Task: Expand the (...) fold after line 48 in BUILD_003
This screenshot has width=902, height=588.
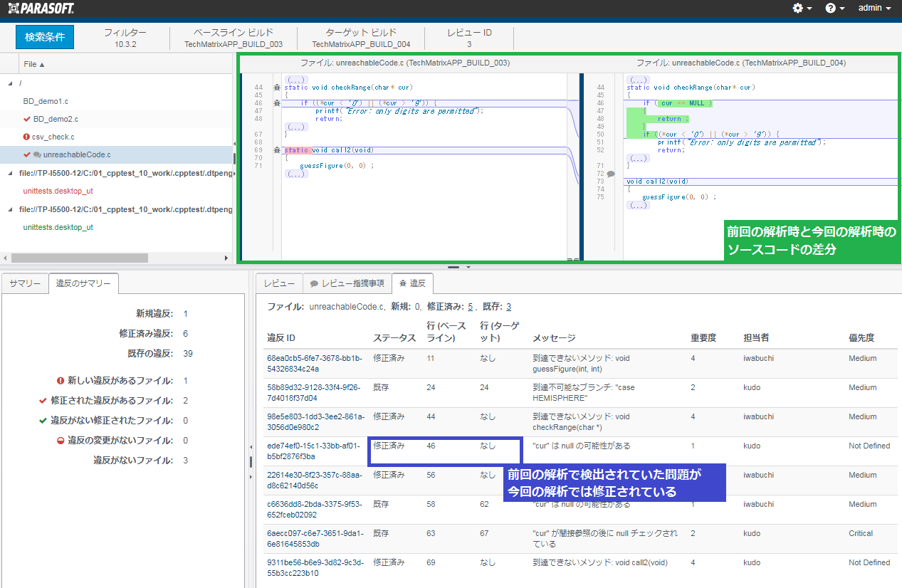Action: coord(296,127)
